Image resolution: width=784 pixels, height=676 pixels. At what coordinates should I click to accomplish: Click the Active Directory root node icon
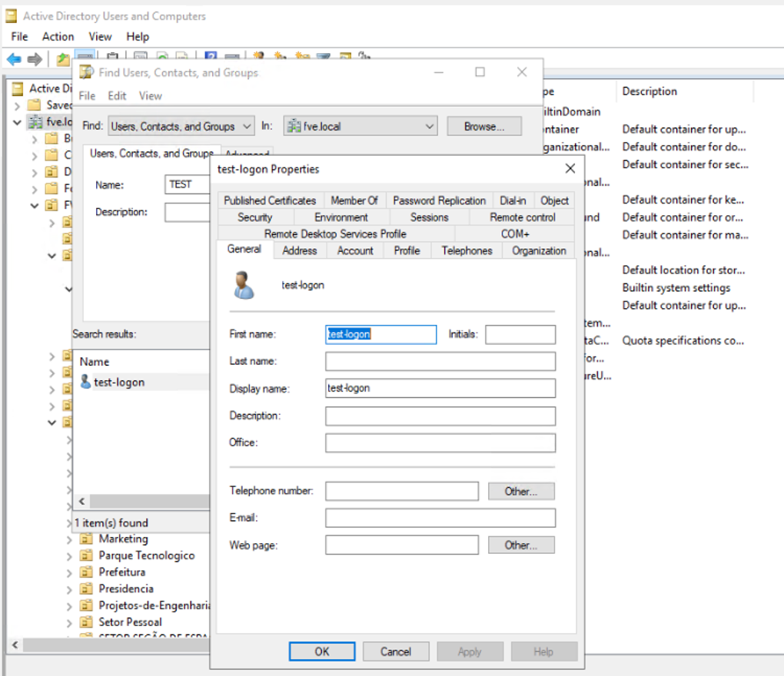18,88
